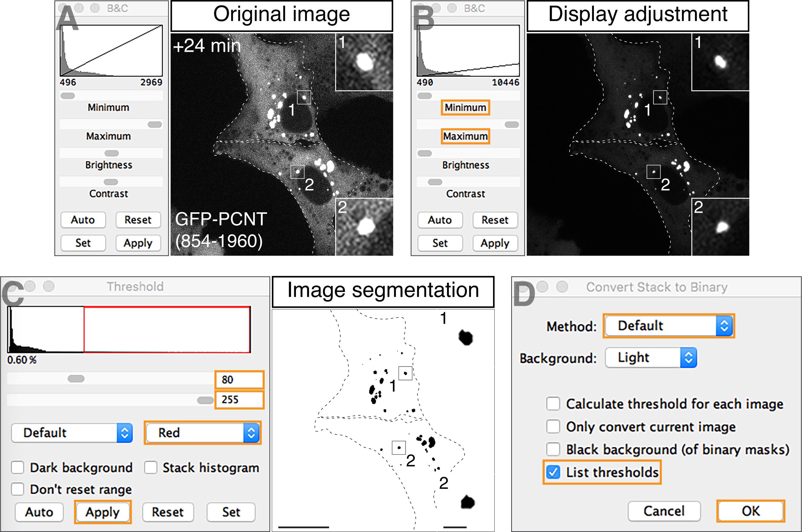Screen dimensions: 802x532
Task: Click inset 1 thumbnail in Original image
Action: (x=364, y=62)
